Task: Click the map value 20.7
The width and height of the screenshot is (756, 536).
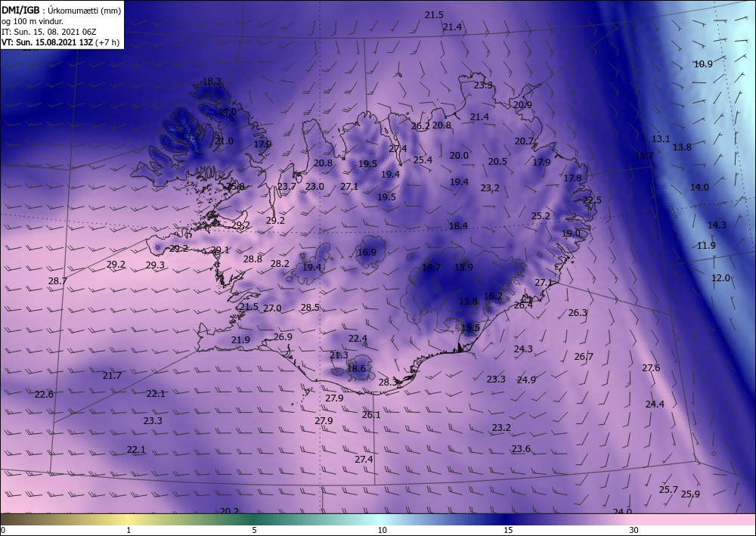Action: coord(524,141)
